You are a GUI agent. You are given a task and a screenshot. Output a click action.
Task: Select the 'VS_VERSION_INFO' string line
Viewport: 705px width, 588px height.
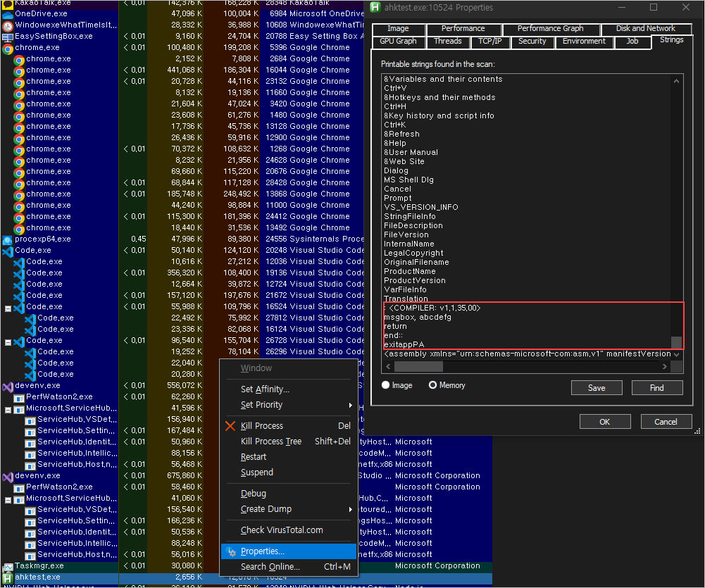pos(421,207)
